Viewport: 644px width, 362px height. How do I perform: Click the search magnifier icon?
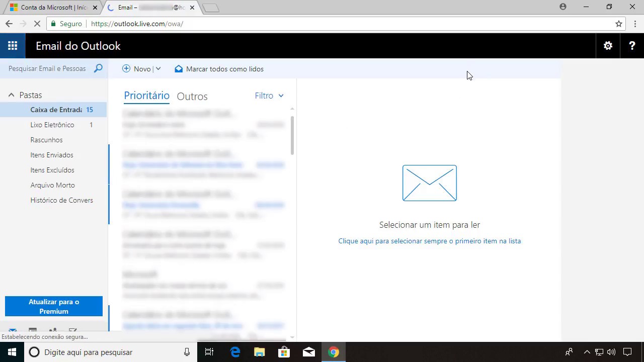tap(98, 68)
